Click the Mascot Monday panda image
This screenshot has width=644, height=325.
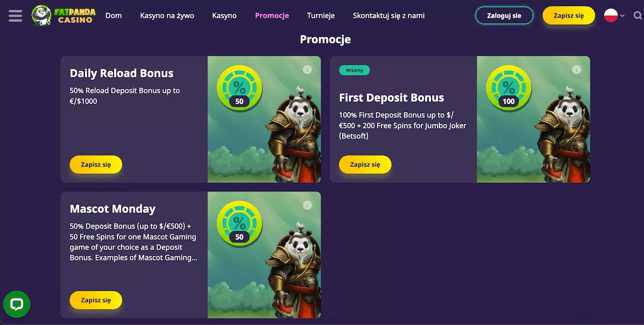click(x=264, y=255)
